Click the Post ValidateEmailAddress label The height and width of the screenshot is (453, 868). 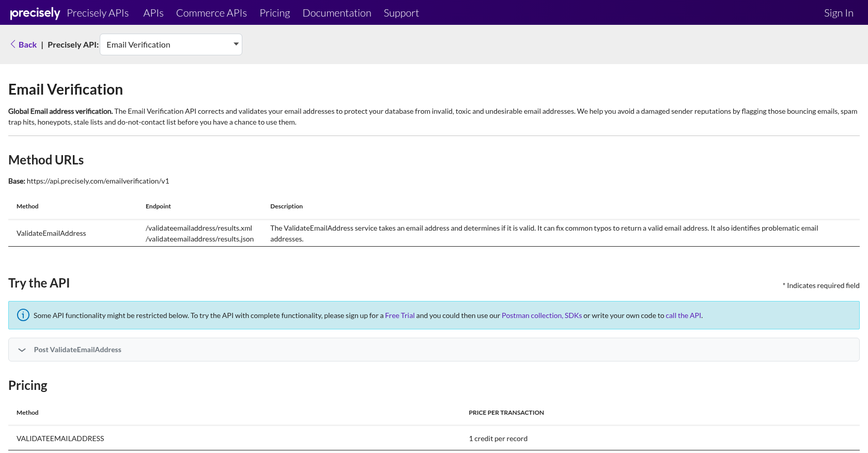pyautogui.click(x=78, y=350)
